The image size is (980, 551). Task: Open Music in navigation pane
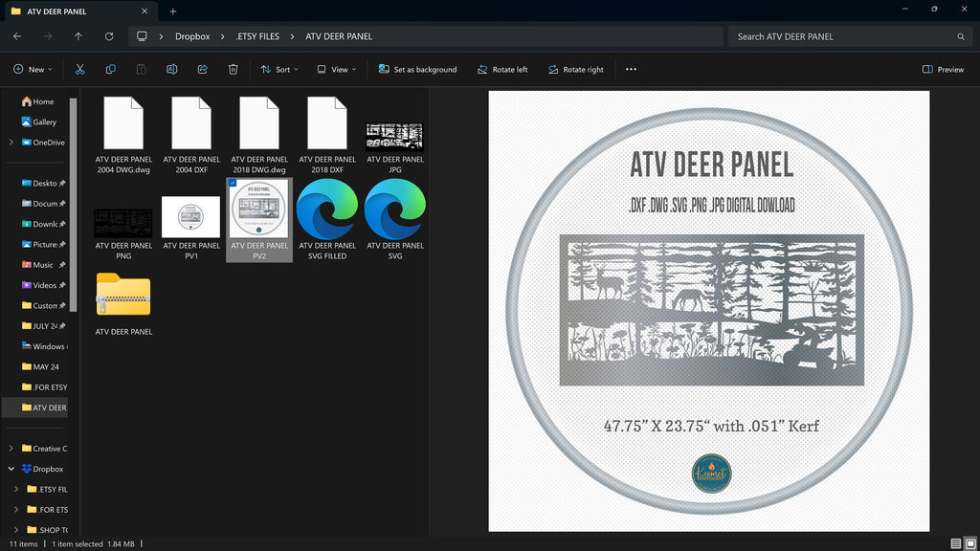[37, 265]
